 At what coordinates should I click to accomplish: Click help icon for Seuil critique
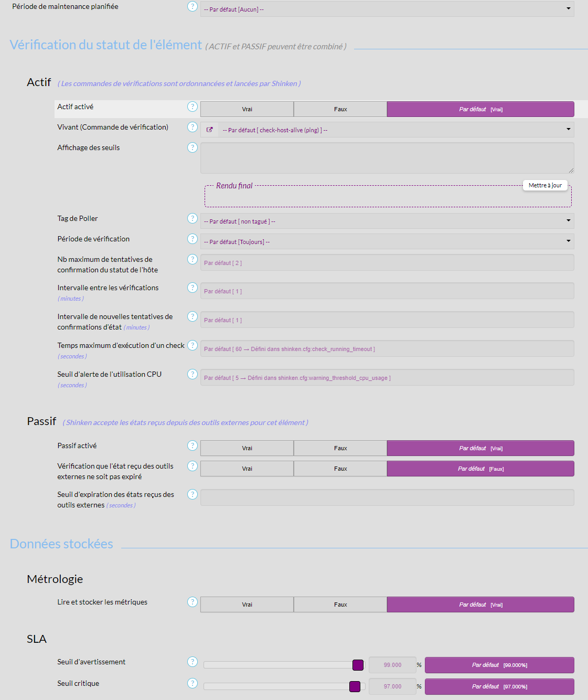(x=193, y=683)
